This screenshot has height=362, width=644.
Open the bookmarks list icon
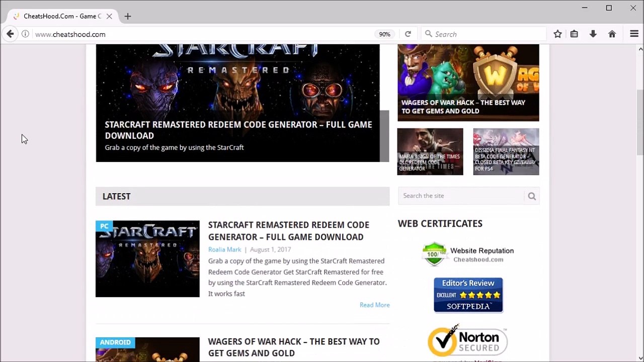point(574,34)
